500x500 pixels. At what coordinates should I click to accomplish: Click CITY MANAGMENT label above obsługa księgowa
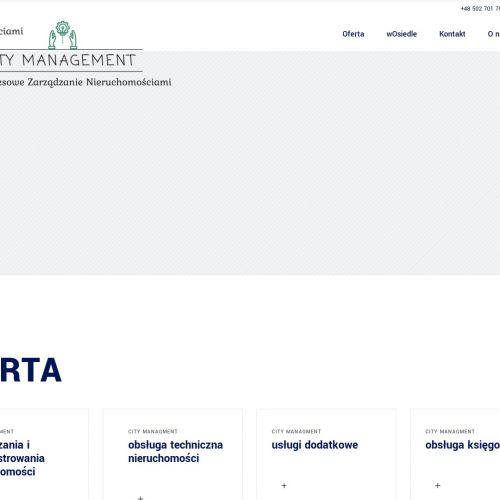(x=450, y=431)
